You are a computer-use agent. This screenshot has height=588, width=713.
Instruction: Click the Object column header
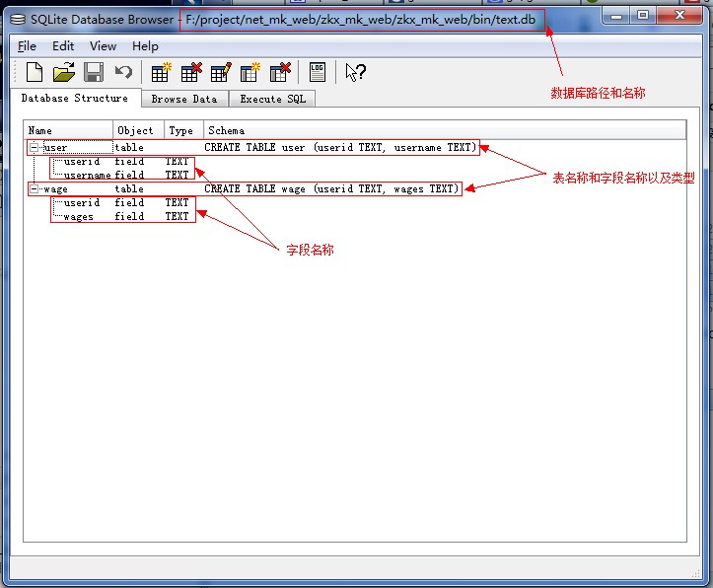(139, 130)
